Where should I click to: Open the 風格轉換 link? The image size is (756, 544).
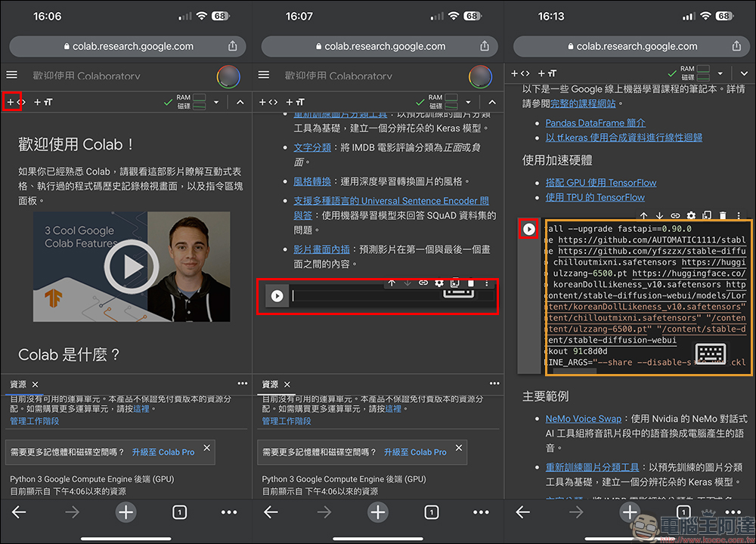pos(312,181)
